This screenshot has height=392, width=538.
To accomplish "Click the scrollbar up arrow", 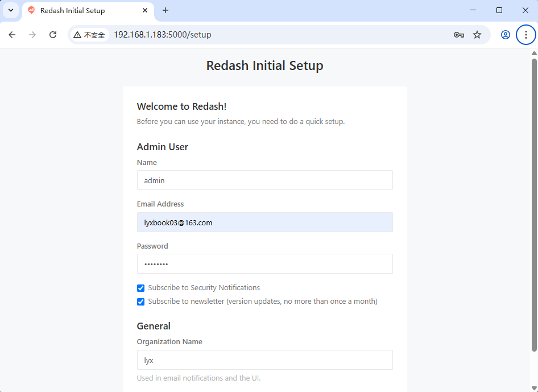I will (534, 53).
